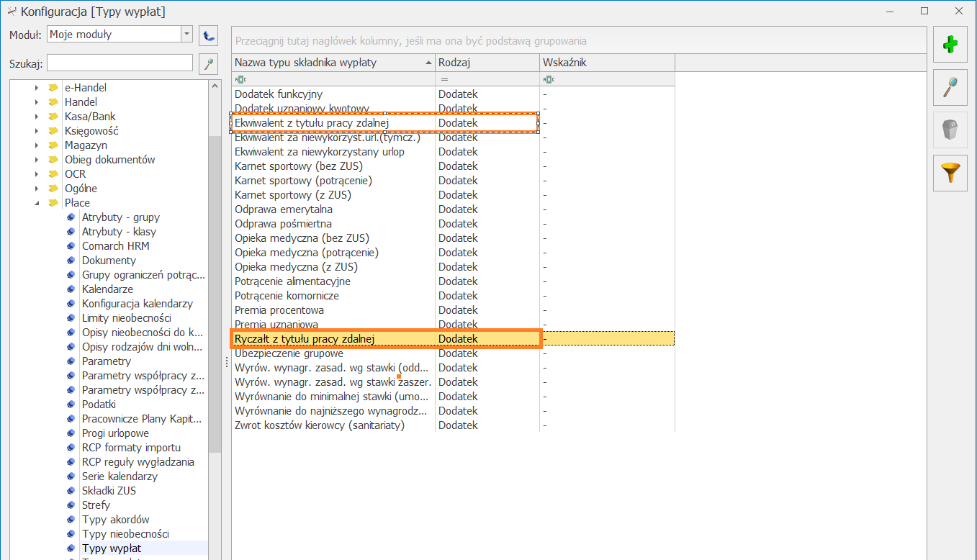Click the filter cell under Nazwa column
This screenshot has height=560, width=977.
click(x=333, y=79)
